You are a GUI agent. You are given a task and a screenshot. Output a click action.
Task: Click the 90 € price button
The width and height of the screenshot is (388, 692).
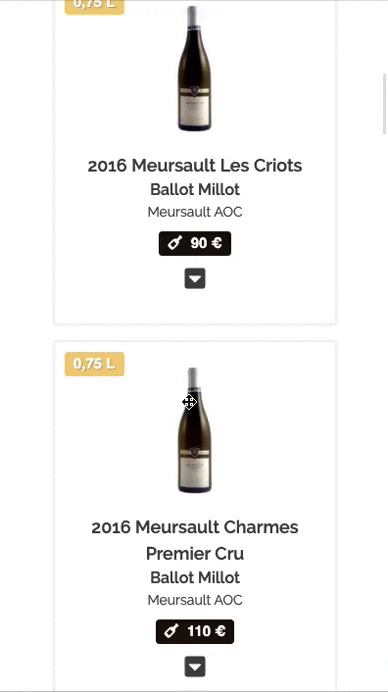coord(195,243)
